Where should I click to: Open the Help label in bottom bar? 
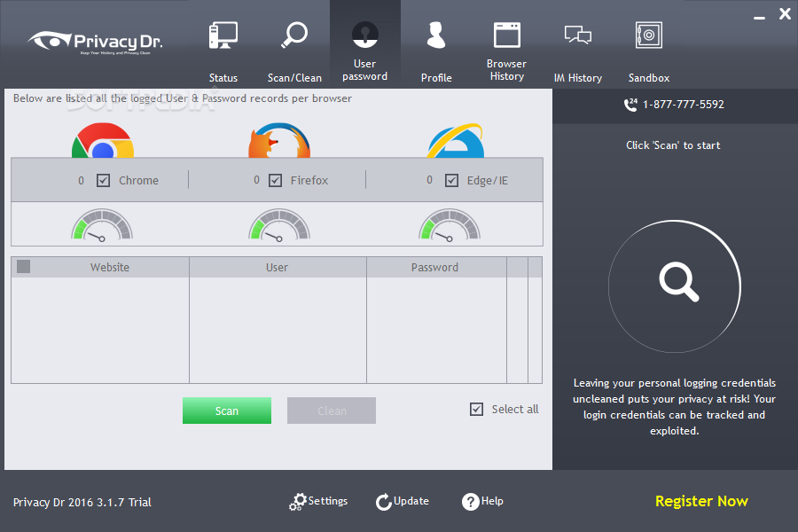pos(492,501)
